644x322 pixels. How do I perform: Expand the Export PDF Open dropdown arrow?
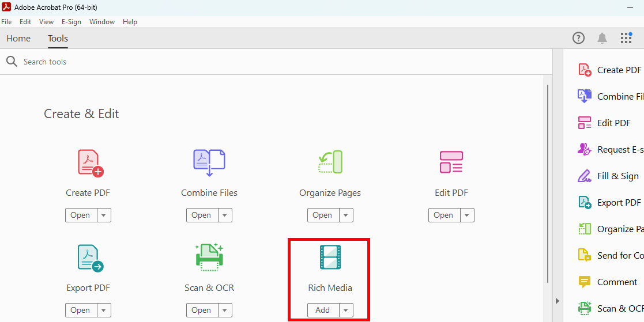pos(104,310)
